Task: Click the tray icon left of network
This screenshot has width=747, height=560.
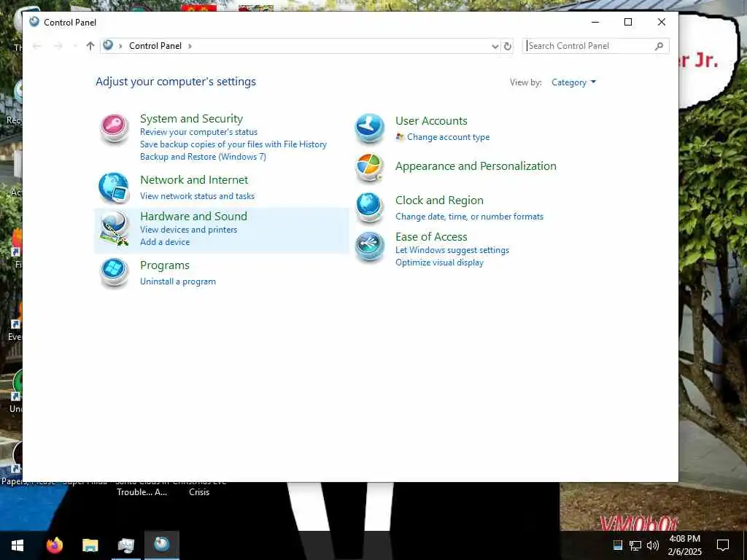Action: pos(617,545)
